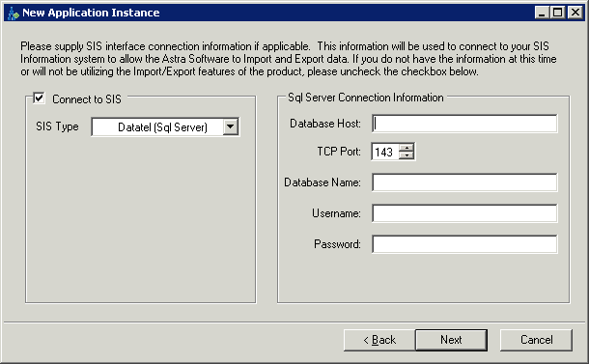Click the application icon in title bar
The width and height of the screenshot is (589, 364).
[x=14, y=14]
